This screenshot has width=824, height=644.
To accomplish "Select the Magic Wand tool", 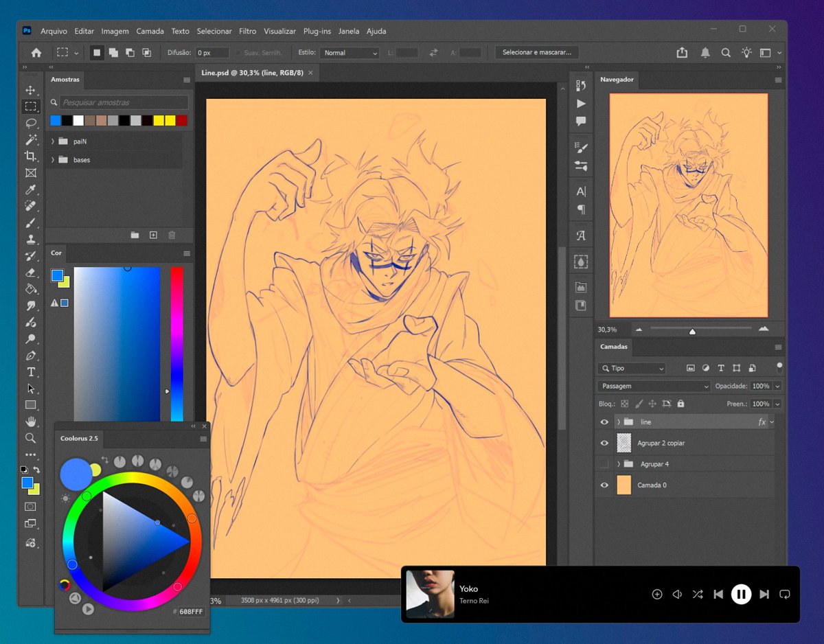I will point(31,139).
